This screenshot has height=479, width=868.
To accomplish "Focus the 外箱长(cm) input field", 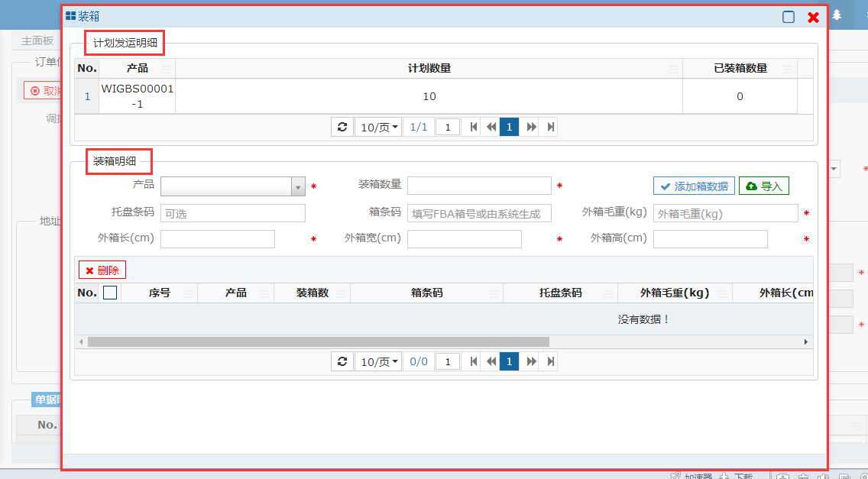I will (218, 239).
